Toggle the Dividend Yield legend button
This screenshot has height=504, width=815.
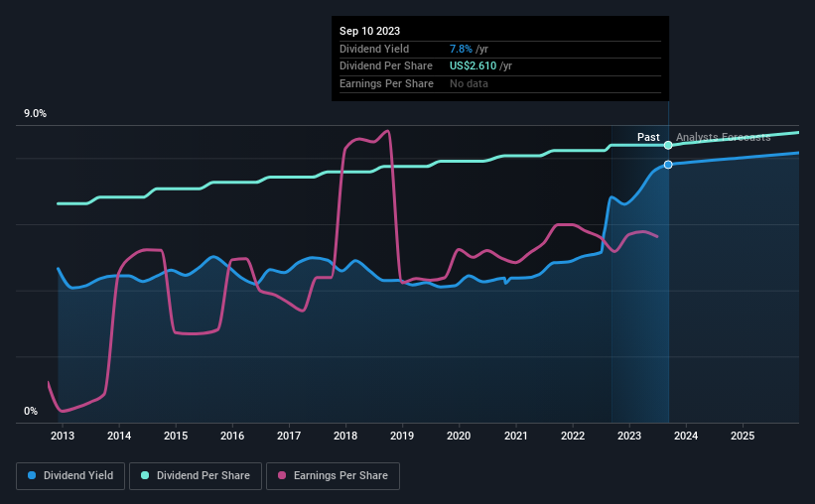pos(70,475)
